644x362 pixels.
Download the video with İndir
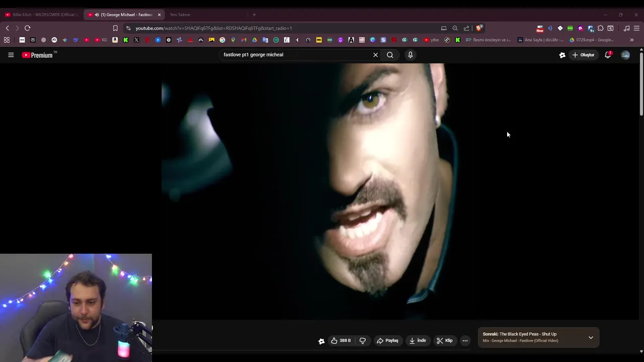[x=418, y=341]
